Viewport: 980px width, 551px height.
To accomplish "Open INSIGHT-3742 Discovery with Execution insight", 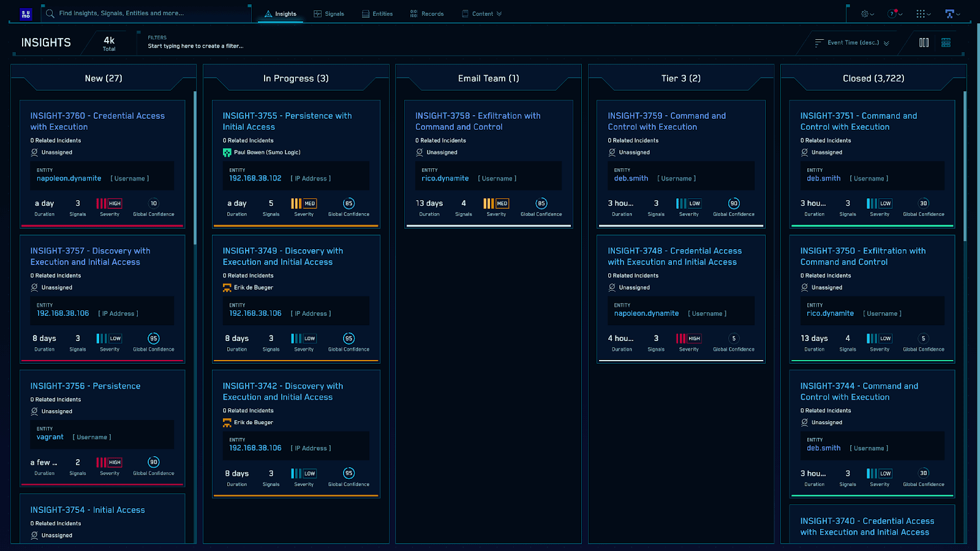I will pyautogui.click(x=283, y=391).
